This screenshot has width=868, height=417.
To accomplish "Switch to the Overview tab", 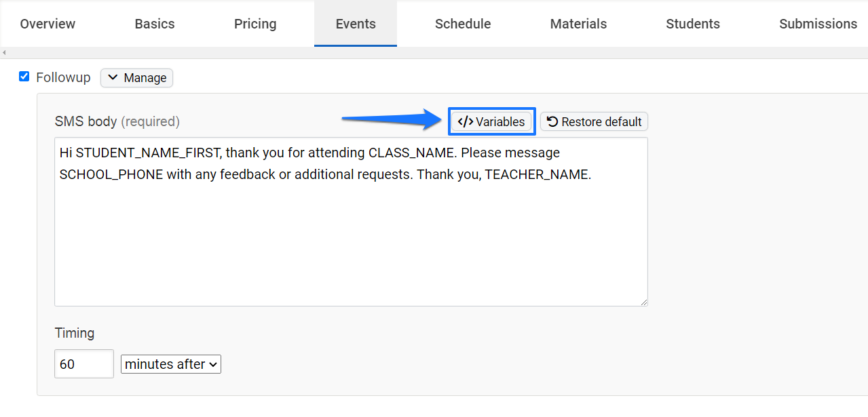I will 48,24.
